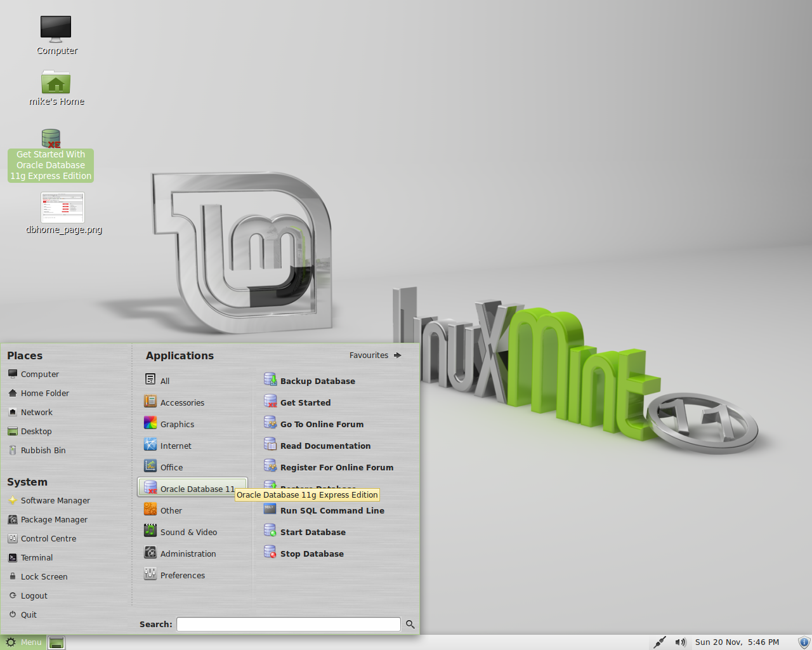Open Computer under Places
Image resolution: width=812 pixels, height=650 pixels.
pos(34,375)
